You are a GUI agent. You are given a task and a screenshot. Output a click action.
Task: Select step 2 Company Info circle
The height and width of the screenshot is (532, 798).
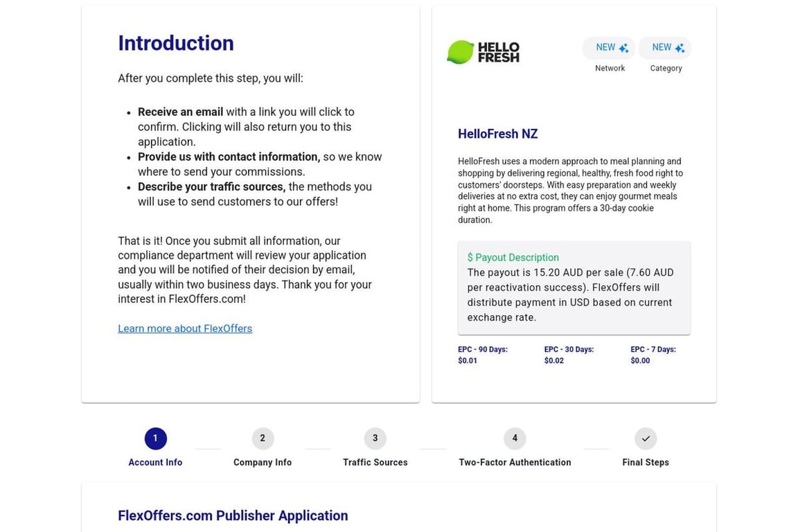263,438
